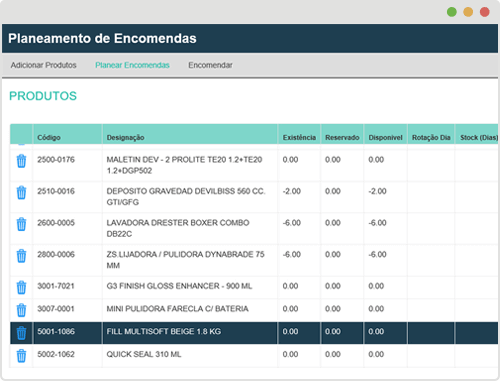Delete product row 5002-1062

pos(21,356)
